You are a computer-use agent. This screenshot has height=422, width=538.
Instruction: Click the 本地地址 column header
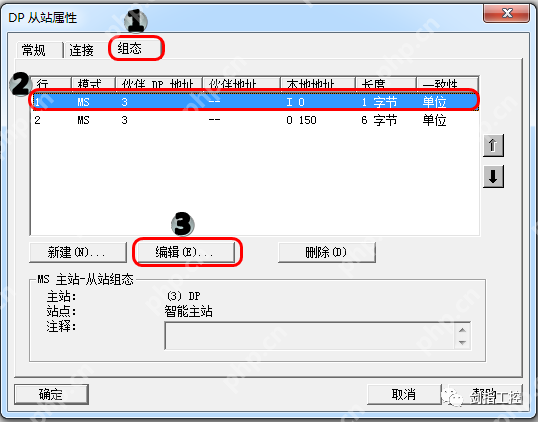pyautogui.click(x=318, y=84)
